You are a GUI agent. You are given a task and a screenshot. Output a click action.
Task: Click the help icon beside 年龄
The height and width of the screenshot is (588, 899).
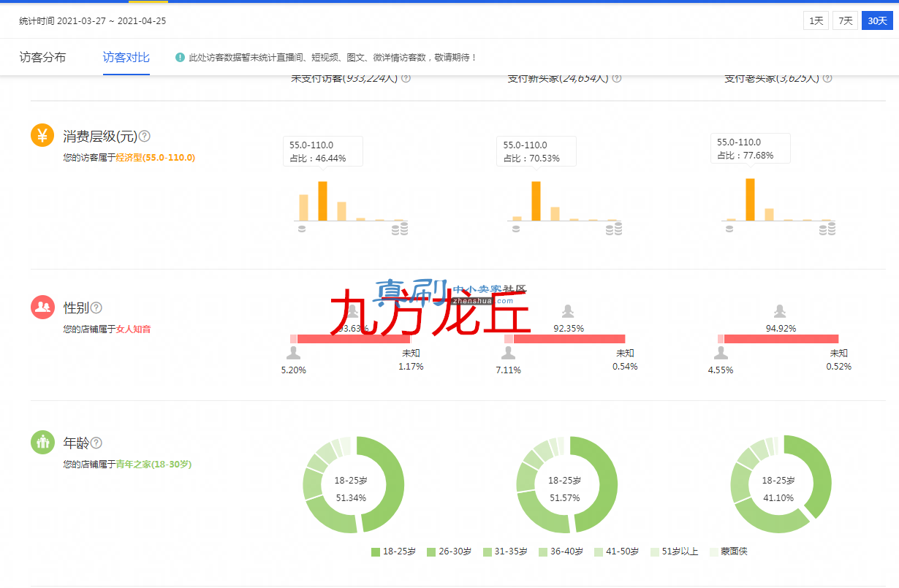point(96,443)
